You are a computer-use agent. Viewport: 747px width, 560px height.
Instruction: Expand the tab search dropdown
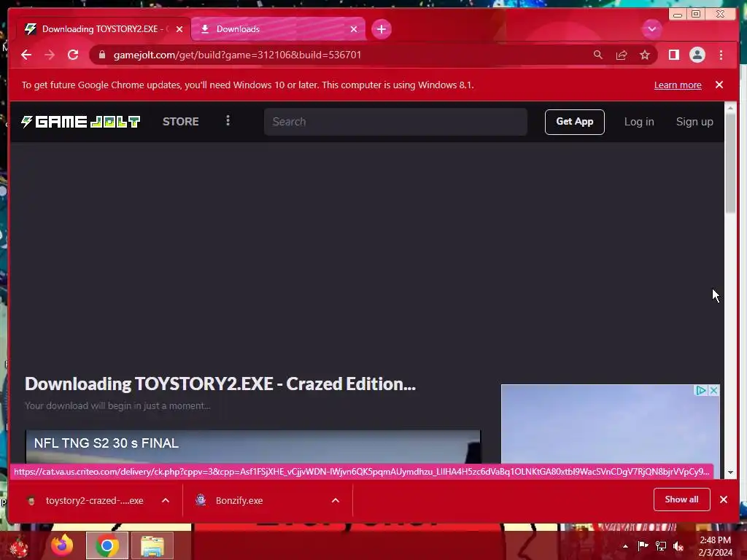pyautogui.click(x=651, y=29)
